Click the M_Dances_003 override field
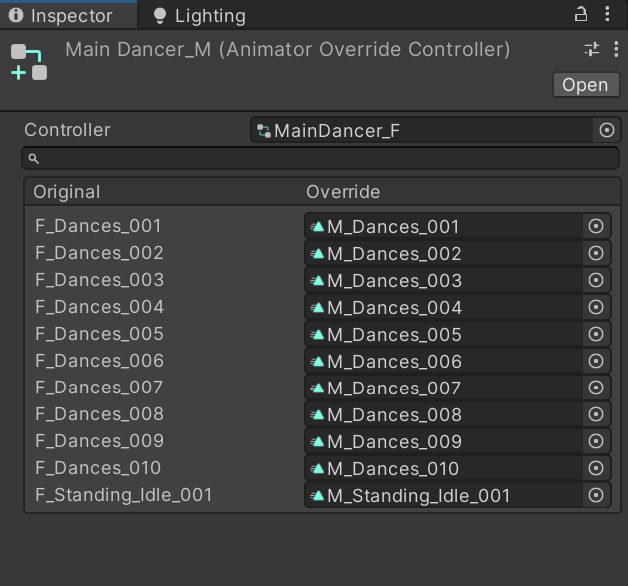Image resolution: width=628 pixels, height=586 pixels. pyautogui.click(x=444, y=280)
